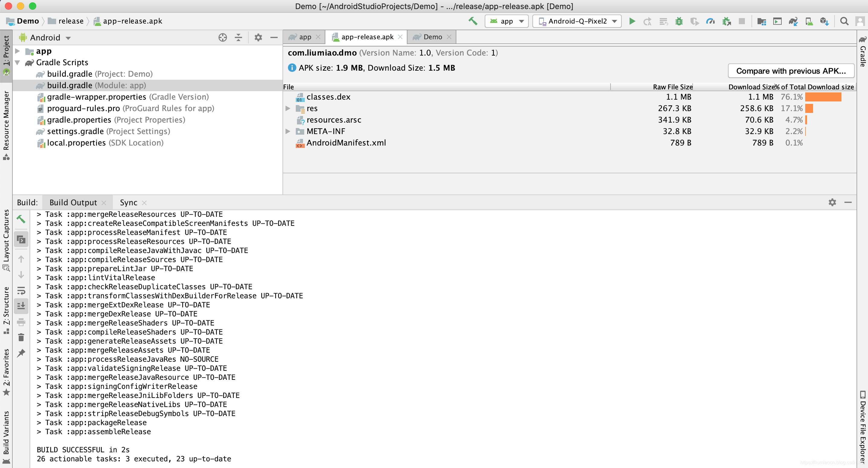Click the Toggle view icon in Build panel
The width and height of the screenshot is (868, 468).
click(x=21, y=239)
